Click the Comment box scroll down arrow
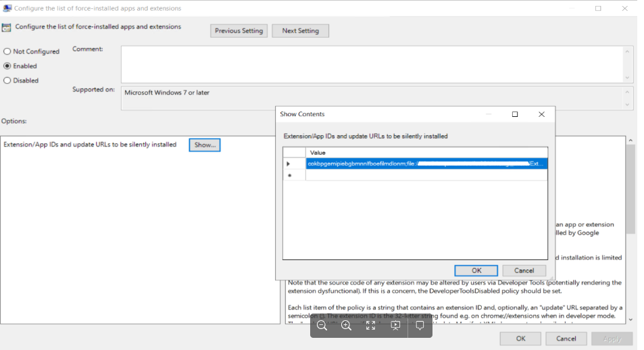644x350 pixels. tap(628, 78)
